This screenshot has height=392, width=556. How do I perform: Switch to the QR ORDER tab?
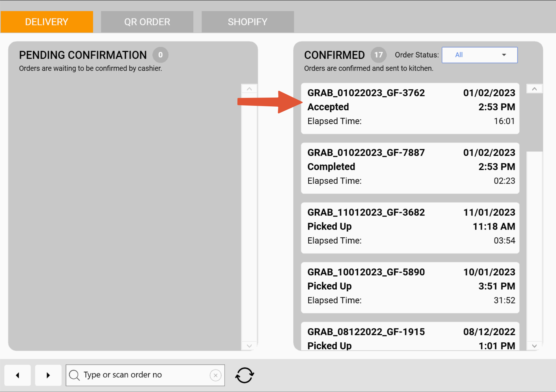coord(147,22)
